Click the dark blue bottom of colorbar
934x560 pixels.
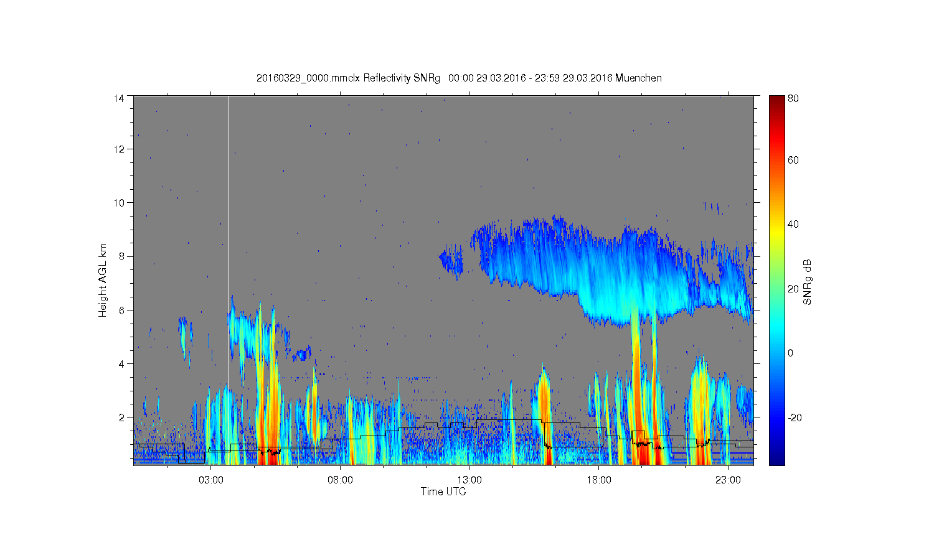(x=776, y=459)
